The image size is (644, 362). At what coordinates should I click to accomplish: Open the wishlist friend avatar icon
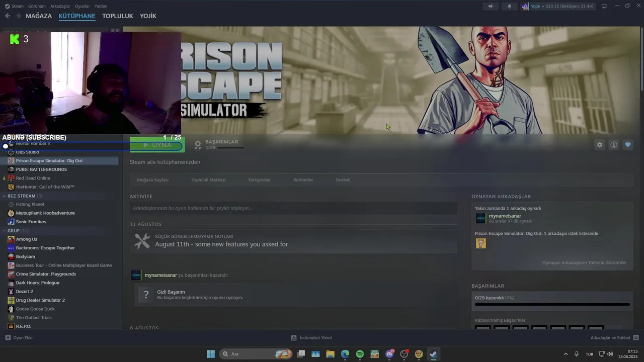tap(481, 243)
